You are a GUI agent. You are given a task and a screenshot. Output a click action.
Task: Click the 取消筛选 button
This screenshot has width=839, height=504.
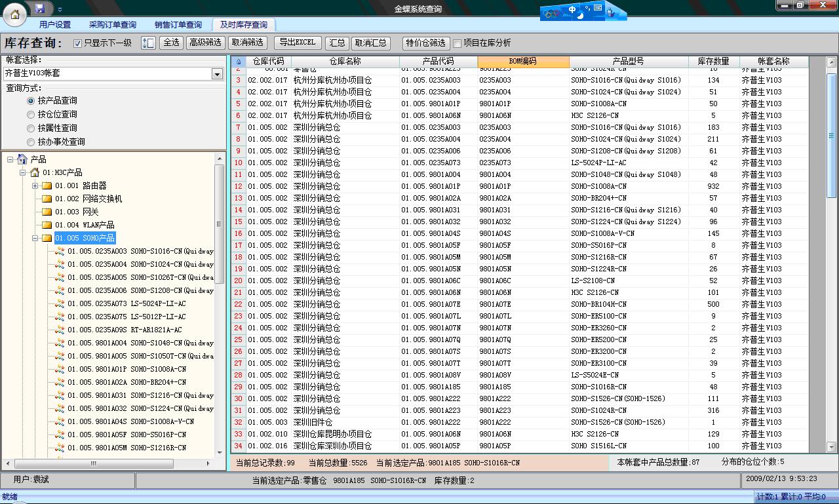(x=248, y=43)
